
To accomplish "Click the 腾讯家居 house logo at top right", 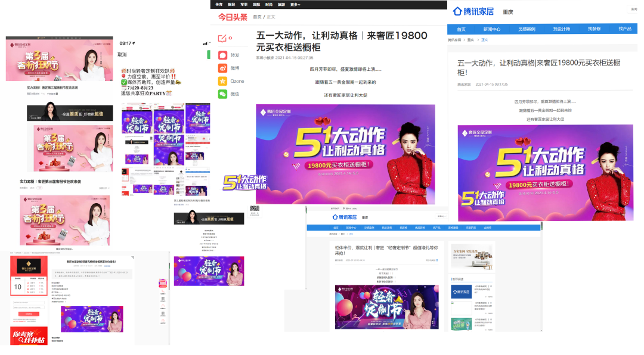I will (474, 11).
